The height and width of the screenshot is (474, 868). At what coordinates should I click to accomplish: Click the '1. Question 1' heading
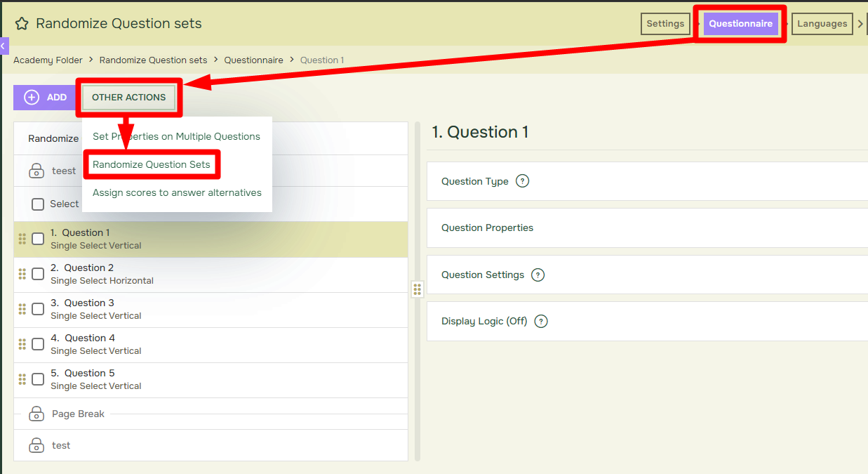(x=480, y=132)
